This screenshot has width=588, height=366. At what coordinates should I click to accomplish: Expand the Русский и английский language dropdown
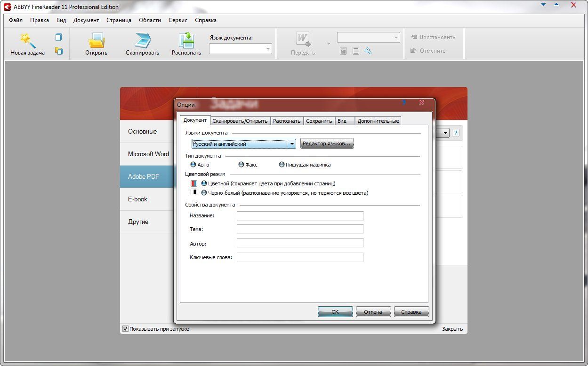[x=292, y=144]
